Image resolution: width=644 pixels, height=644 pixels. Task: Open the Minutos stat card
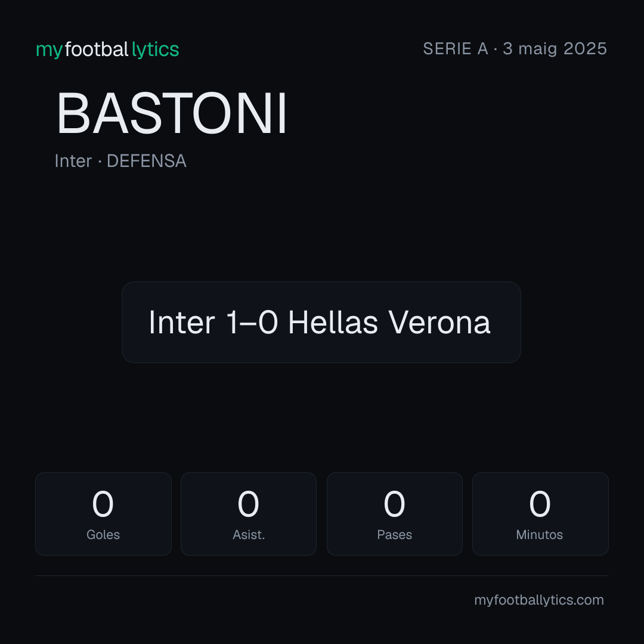point(540,514)
